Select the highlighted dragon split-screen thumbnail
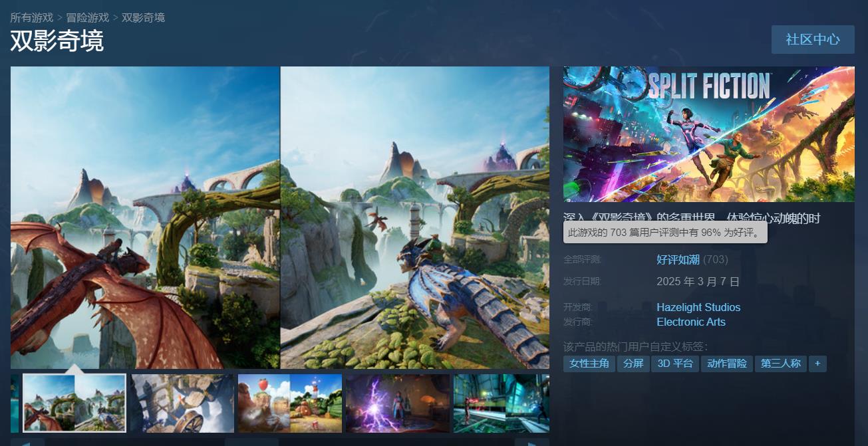The height and width of the screenshot is (446, 868). coord(74,403)
